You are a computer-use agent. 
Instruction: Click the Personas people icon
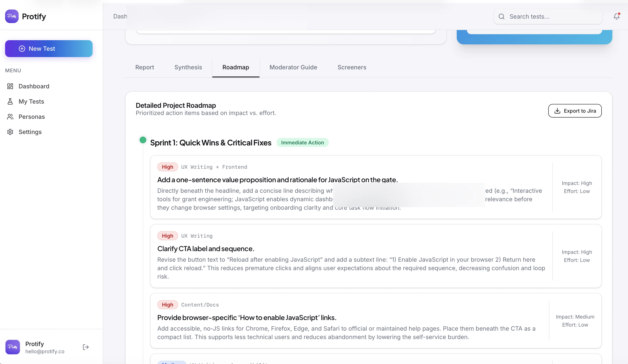coord(10,117)
